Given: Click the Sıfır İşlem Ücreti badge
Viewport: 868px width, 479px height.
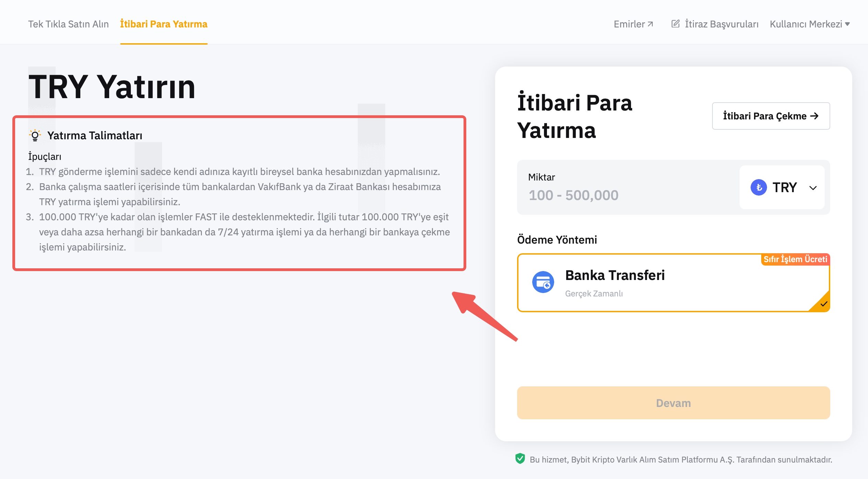Looking at the screenshot, I should coord(795,259).
